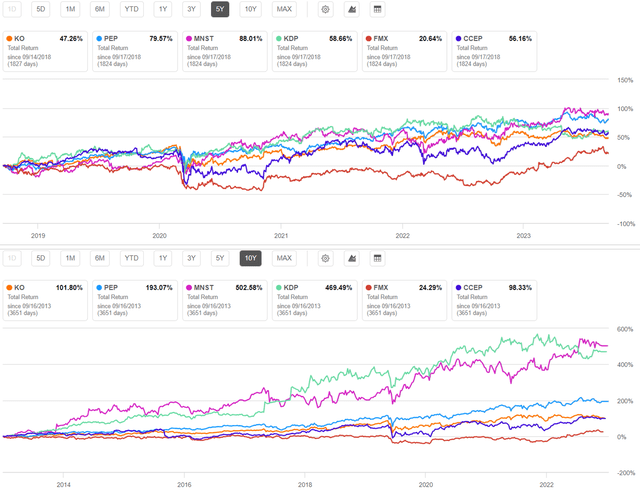The image size is (640, 494).
Task: Click 600% label on bottom chart axis
Action: [x=625, y=329]
